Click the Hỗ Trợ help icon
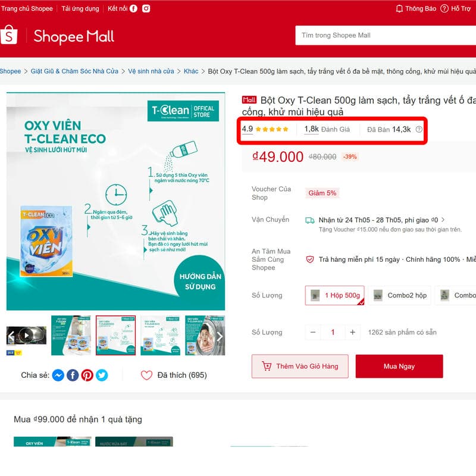 click(444, 8)
